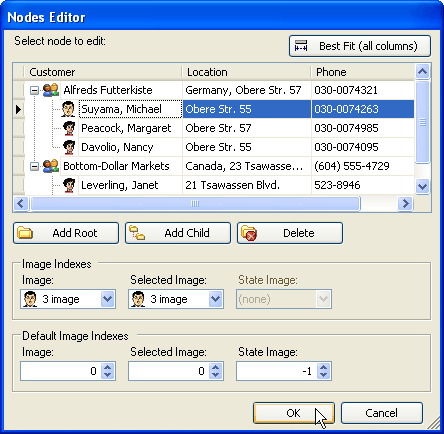
Task: Click Add Child button with node icon
Action: click(x=178, y=233)
